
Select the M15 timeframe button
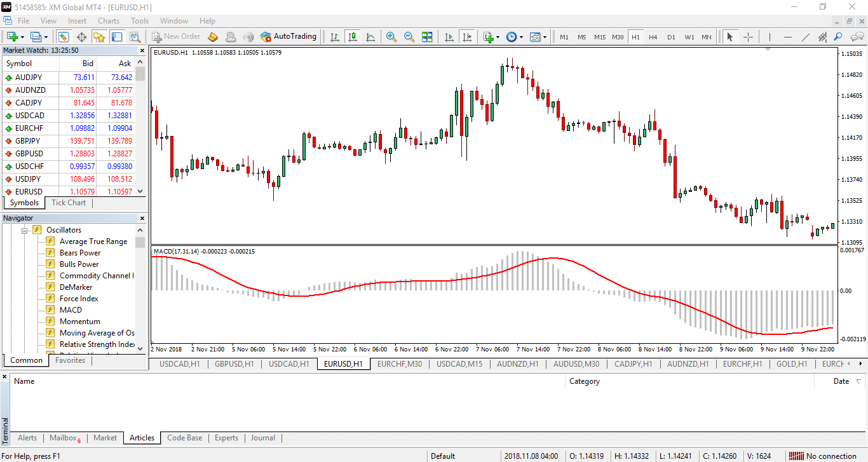coord(600,37)
